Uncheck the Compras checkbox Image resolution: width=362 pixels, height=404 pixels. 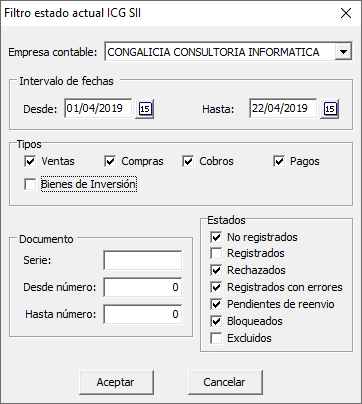pos(110,161)
